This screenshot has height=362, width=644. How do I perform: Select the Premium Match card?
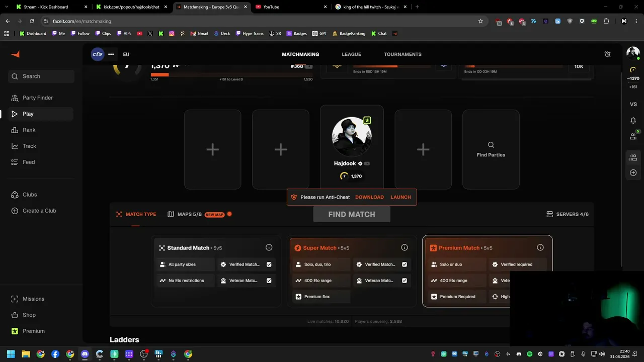point(488,271)
